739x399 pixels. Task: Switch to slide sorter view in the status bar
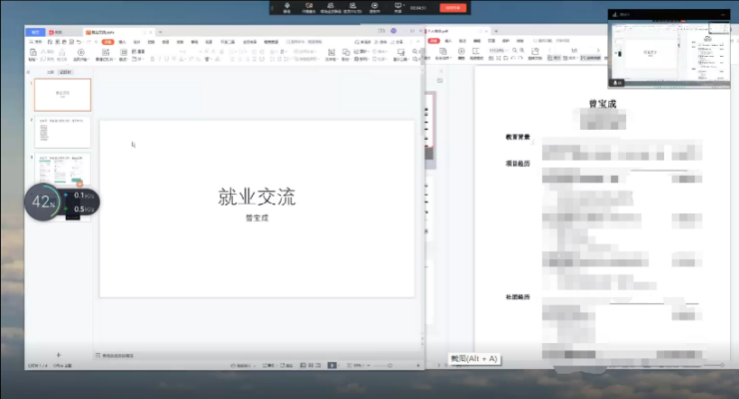point(311,365)
